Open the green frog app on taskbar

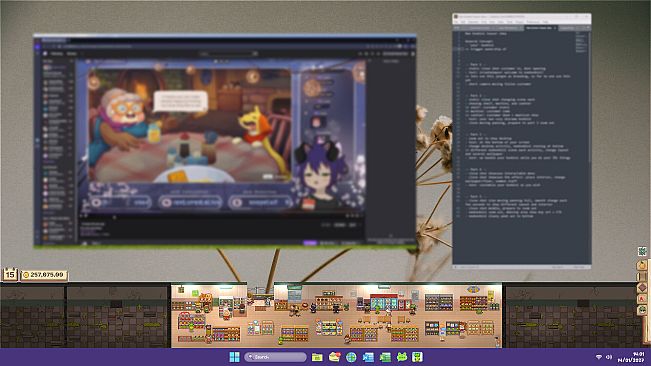point(401,357)
